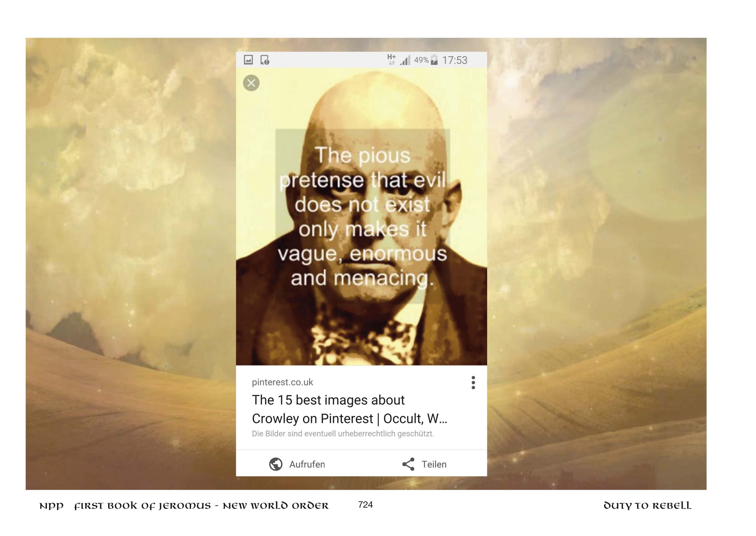Tap the Teilen share label
756x536 pixels.
pyautogui.click(x=434, y=464)
